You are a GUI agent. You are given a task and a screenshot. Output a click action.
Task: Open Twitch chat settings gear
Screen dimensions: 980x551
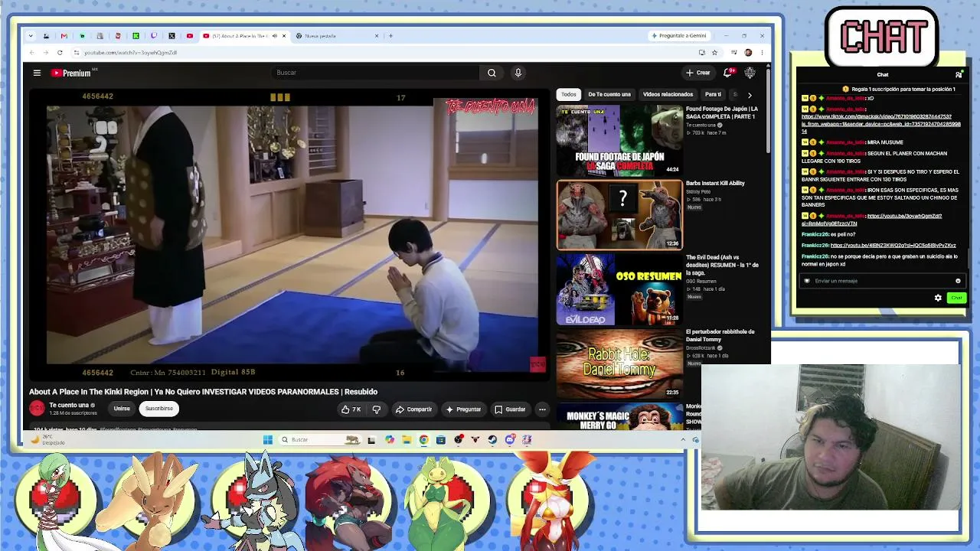(938, 298)
